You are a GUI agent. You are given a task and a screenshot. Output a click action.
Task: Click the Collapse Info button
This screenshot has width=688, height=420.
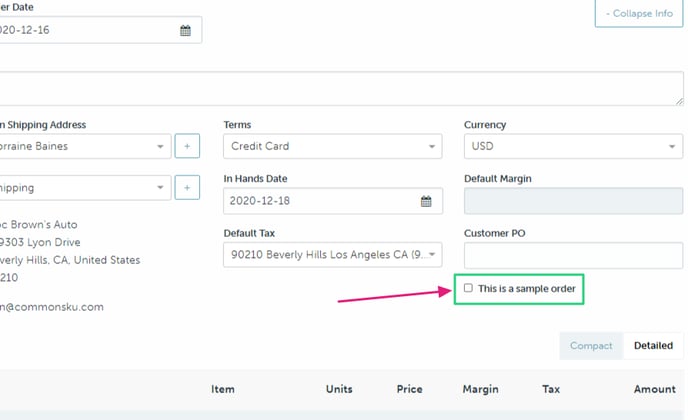coord(639,14)
